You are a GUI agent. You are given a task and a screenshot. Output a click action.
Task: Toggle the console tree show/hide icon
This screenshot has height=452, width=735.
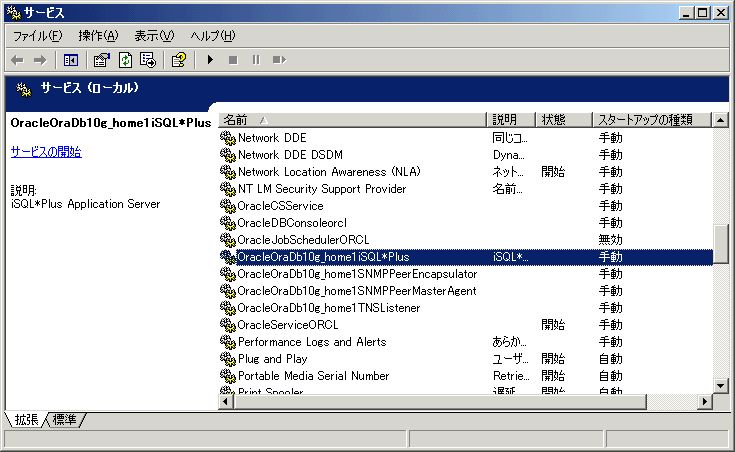point(71,60)
